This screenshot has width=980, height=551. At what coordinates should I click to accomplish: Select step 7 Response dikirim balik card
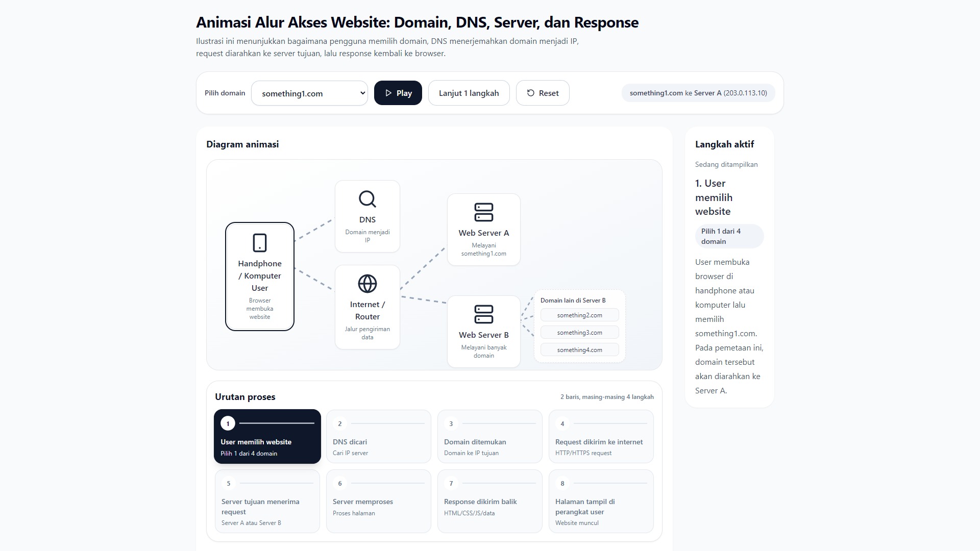pyautogui.click(x=490, y=502)
